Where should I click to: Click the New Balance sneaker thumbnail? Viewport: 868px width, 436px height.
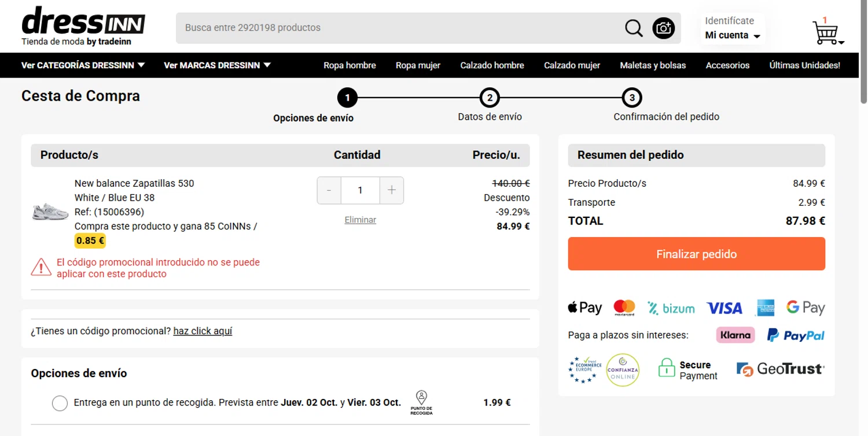coord(50,212)
